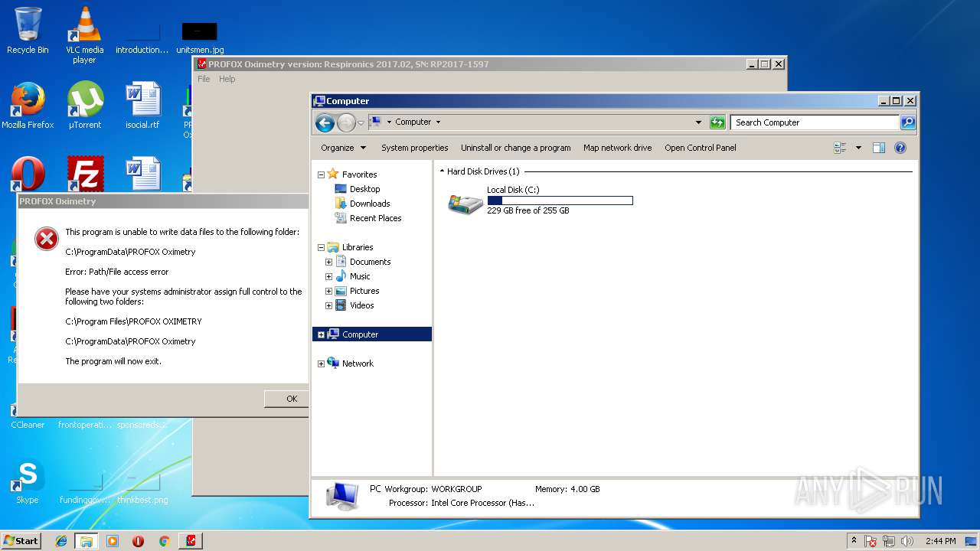This screenshot has height=551, width=980.
Task: Click the clock showing 2:44 PM
Action: click(x=940, y=541)
